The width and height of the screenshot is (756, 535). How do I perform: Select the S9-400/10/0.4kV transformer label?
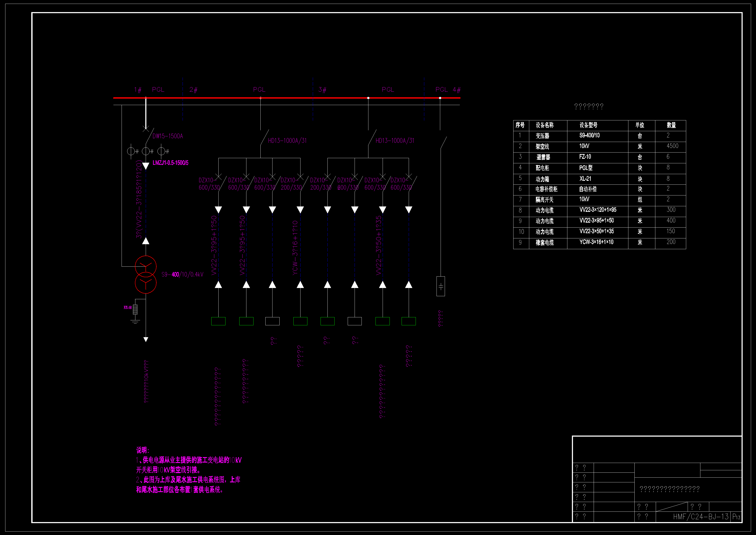pos(182,274)
